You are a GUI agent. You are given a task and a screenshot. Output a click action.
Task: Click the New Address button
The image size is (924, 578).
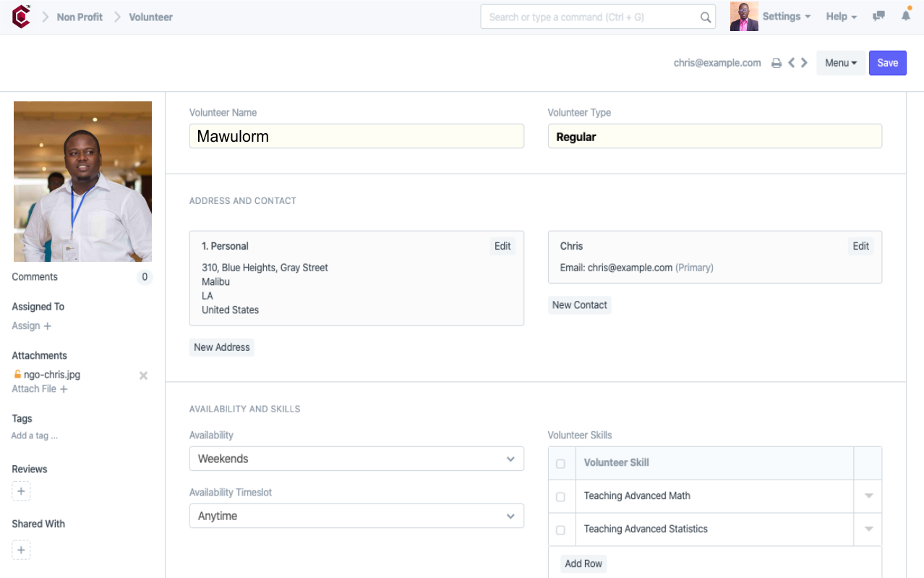(222, 347)
